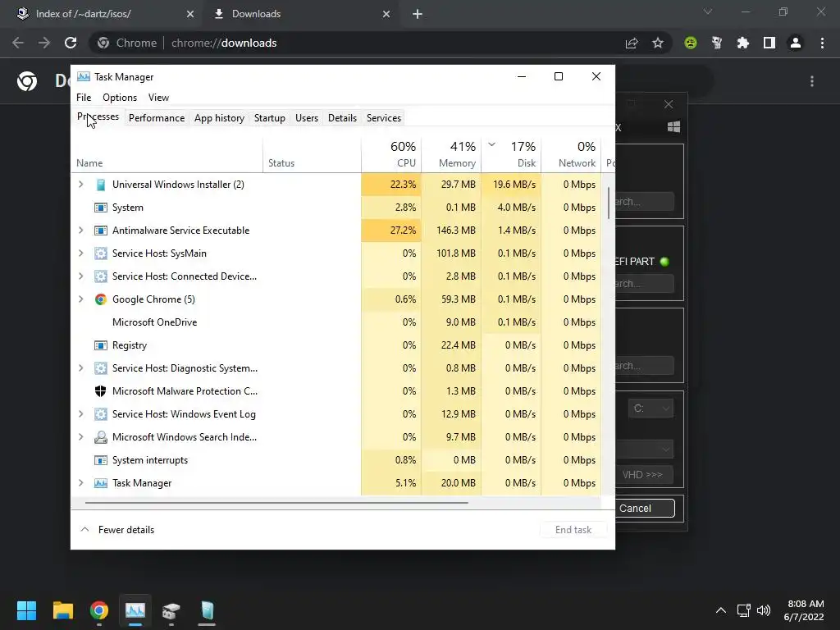Click the vertical scrollbar in process list
The height and width of the screenshot is (630, 840).
pyautogui.click(x=609, y=203)
